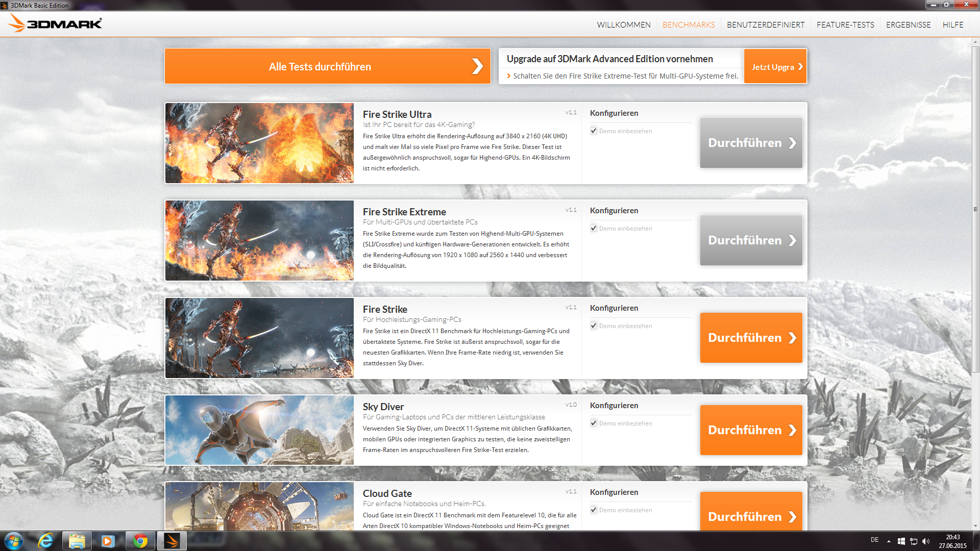Show hidden tray icons arrow
The width and height of the screenshot is (980, 551).
(889, 541)
